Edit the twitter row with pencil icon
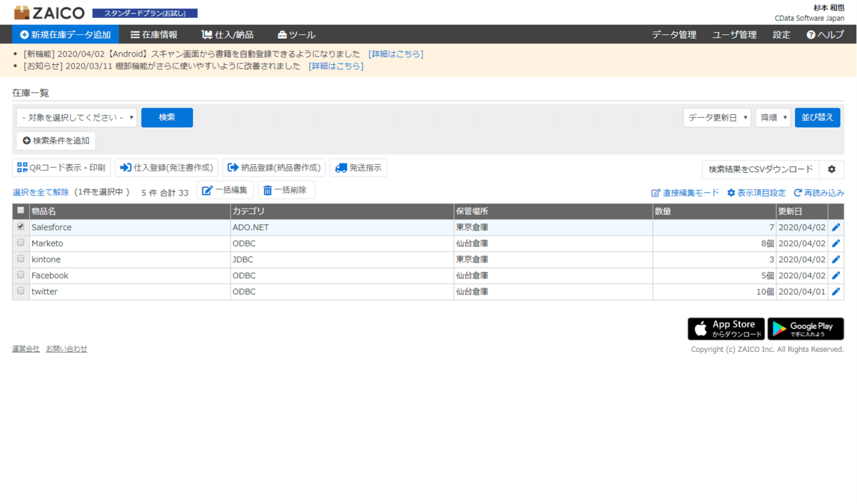The image size is (857, 504). 836,291
